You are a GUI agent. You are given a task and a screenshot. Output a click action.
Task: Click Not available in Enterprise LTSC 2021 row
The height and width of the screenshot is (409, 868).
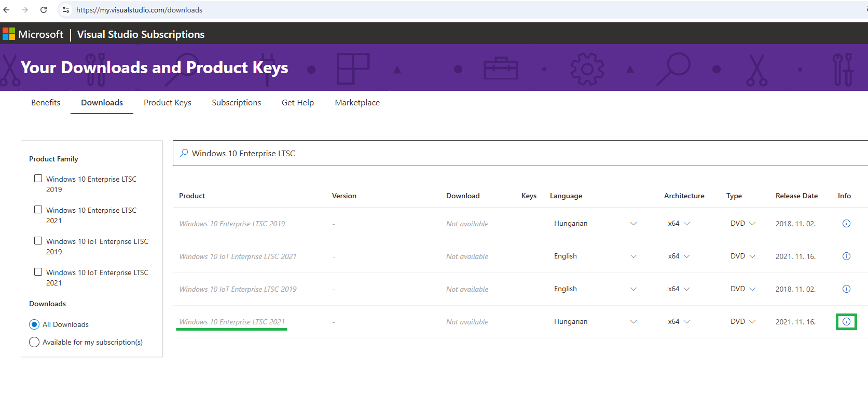467,322
